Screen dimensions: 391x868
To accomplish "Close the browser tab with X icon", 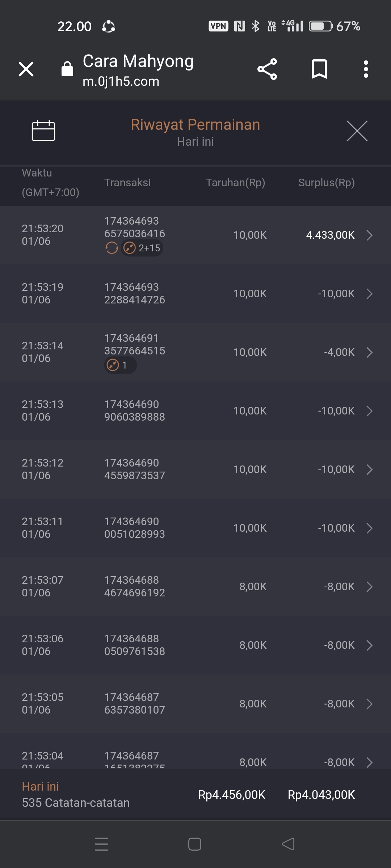I will pyautogui.click(x=26, y=69).
